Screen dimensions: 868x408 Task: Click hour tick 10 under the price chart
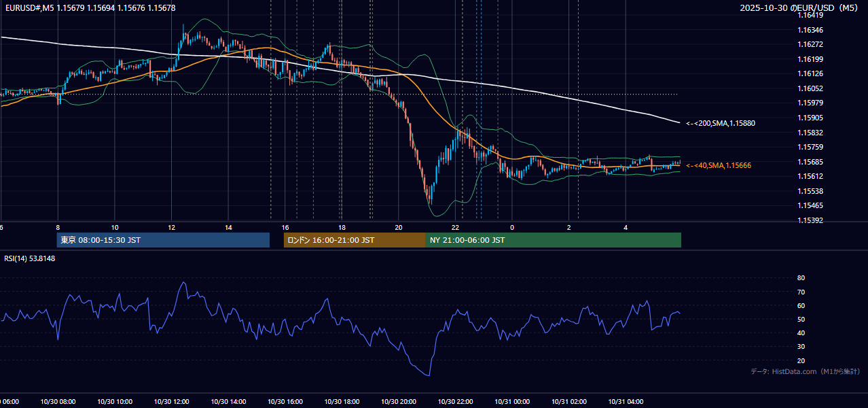(x=115, y=227)
